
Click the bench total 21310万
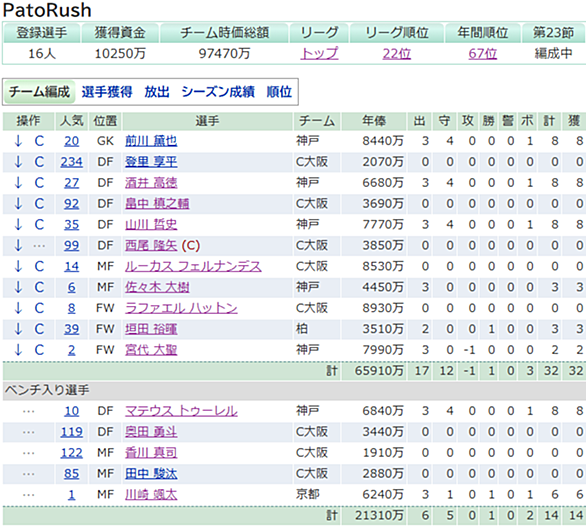pos(379,516)
